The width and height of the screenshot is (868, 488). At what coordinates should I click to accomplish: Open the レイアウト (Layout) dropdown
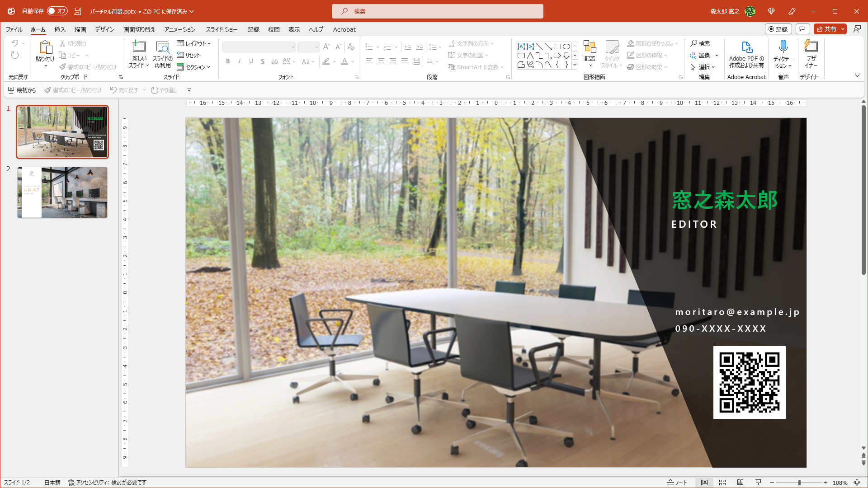(x=194, y=43)
